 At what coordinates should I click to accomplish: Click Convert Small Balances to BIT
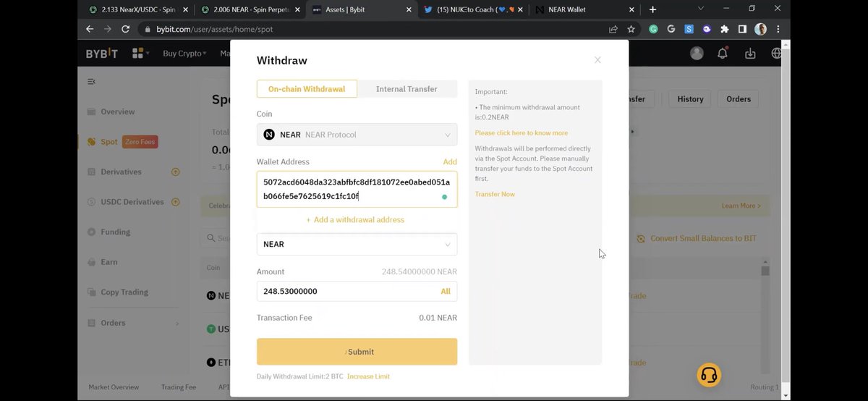point(697,238)
